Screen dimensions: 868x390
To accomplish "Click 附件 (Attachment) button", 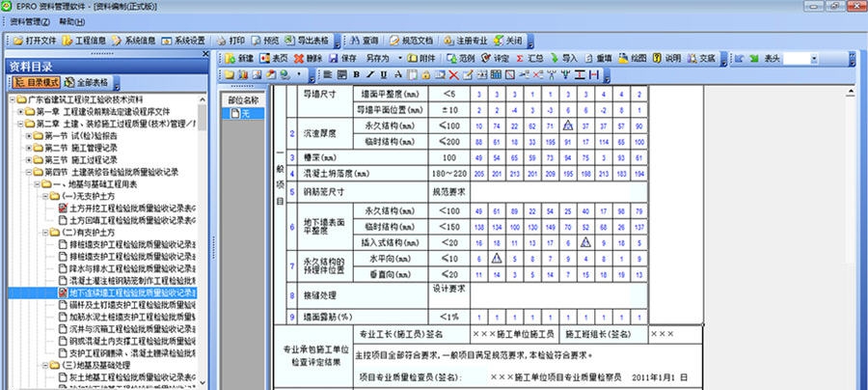I will point(421,58).
